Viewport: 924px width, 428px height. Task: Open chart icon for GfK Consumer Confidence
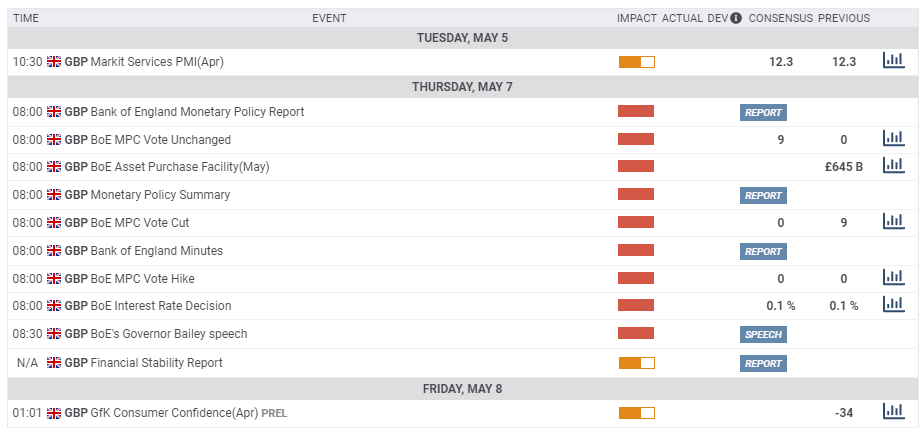tap(893, 411)
